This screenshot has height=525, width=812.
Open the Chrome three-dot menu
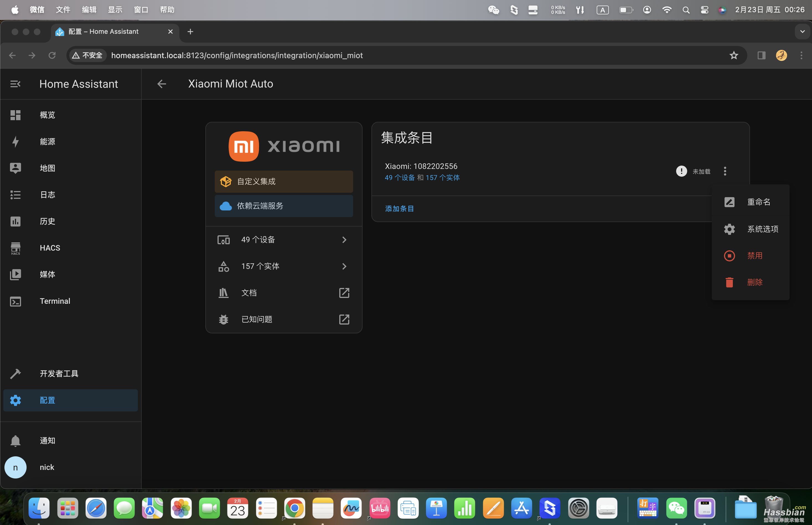tap(801, 55)
